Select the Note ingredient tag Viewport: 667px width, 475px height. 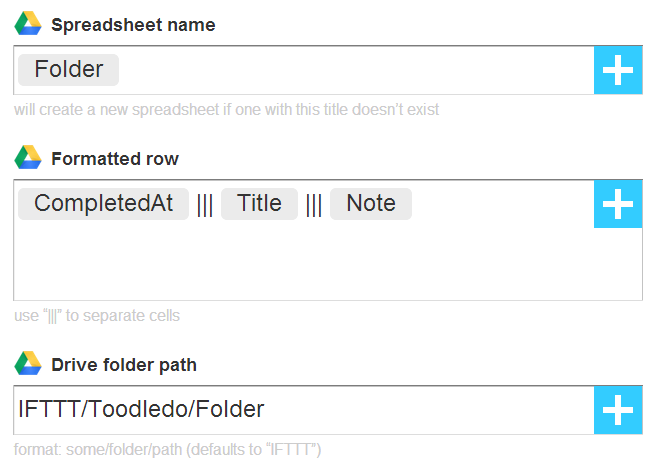(371, 204)
